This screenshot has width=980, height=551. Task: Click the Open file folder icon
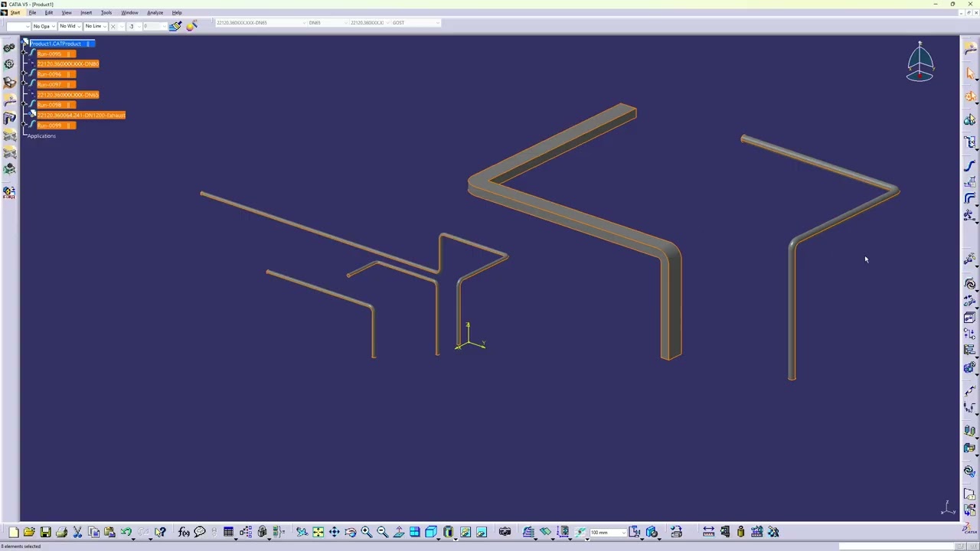pos(29,532)
